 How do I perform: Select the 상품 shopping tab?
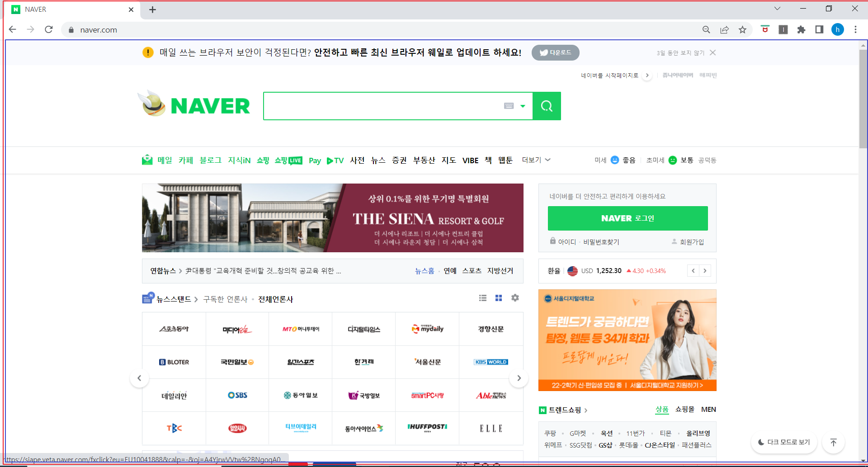click(x=662, y=409)
